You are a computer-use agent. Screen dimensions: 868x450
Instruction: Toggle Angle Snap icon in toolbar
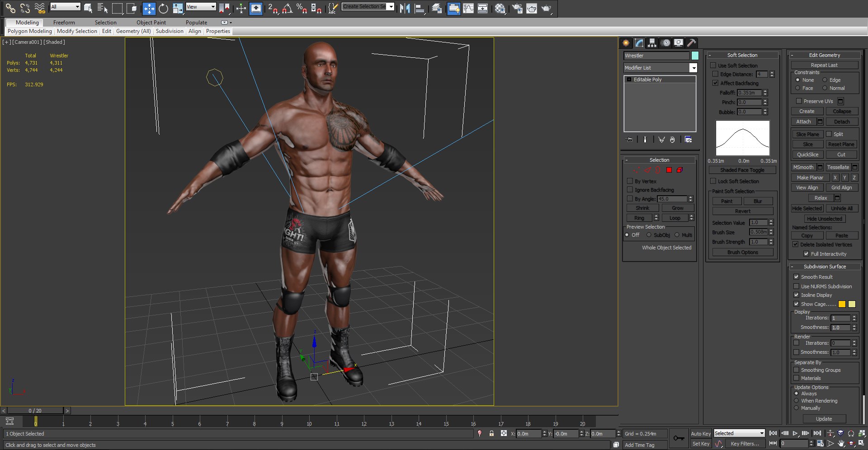coord(287,8)
